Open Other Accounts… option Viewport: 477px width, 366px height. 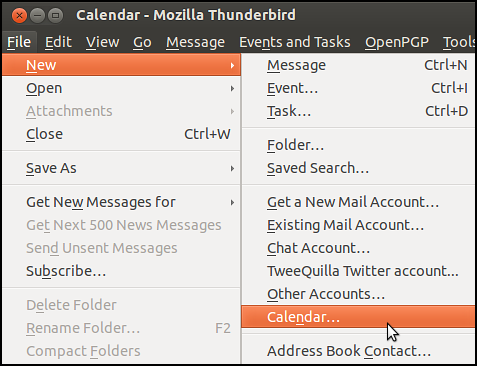(358, 294)
